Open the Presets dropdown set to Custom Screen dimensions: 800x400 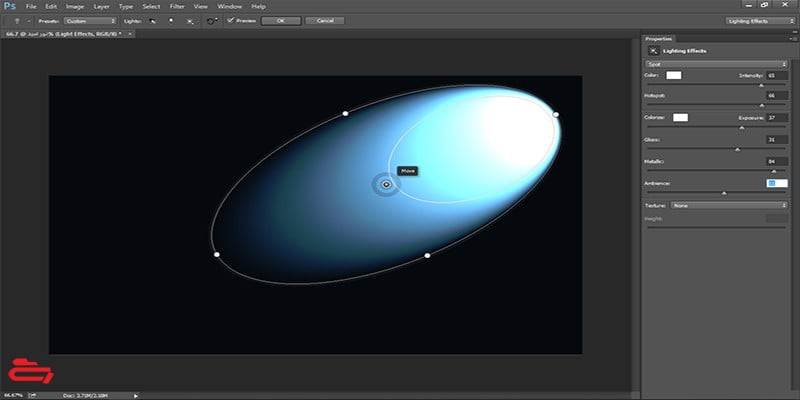click(x=89, y=20)
